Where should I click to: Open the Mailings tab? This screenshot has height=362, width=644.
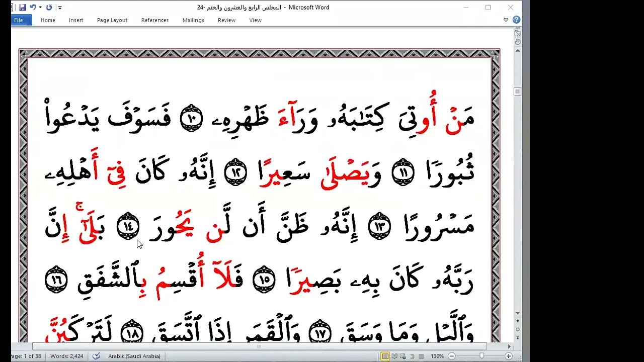pyautogui.click(x=193, y=20)
